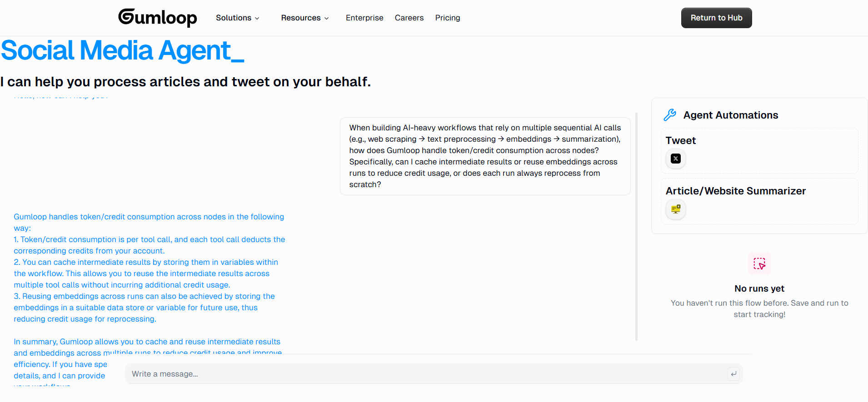
Task: Go to the Enterprise page
Action: [364, 18]
